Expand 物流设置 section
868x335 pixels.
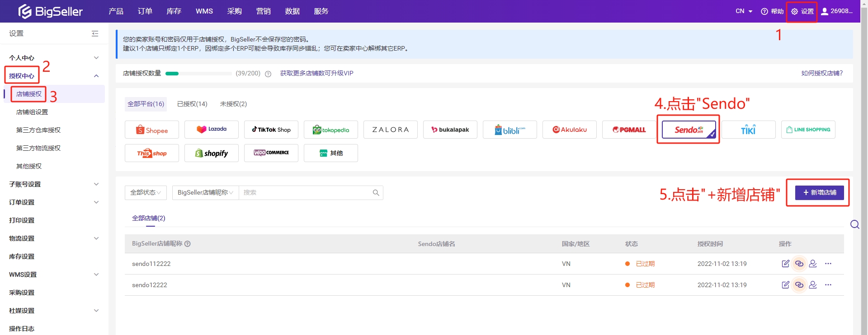[x=96, y=238]
